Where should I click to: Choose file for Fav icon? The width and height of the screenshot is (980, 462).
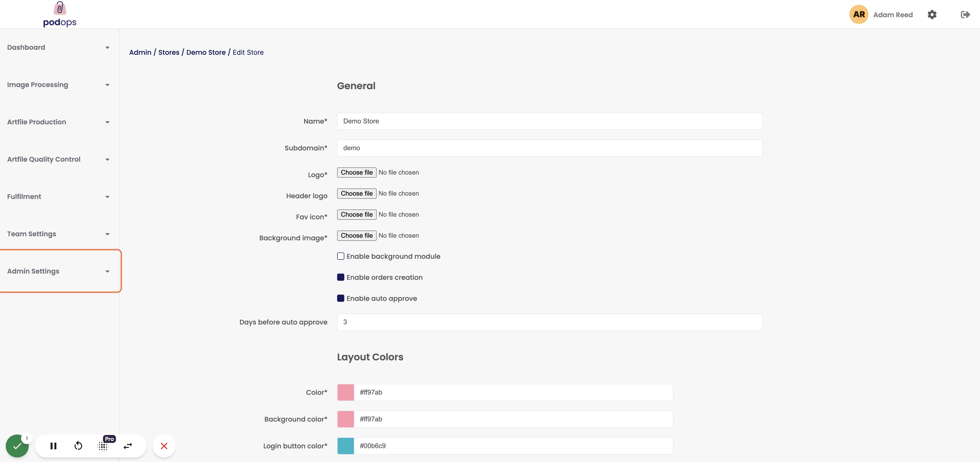pyautogui.click(x=356, y=214)
